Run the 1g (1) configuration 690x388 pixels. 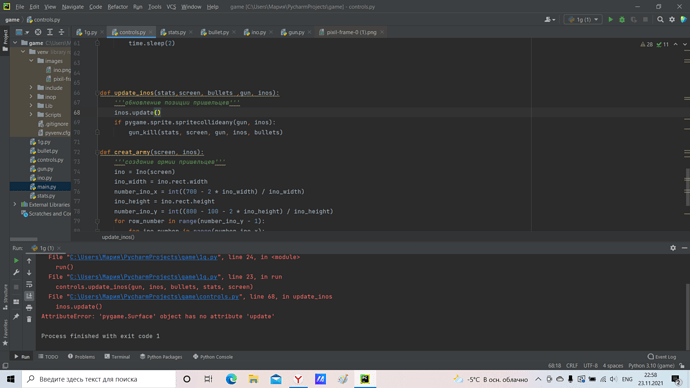click(610, 19)
